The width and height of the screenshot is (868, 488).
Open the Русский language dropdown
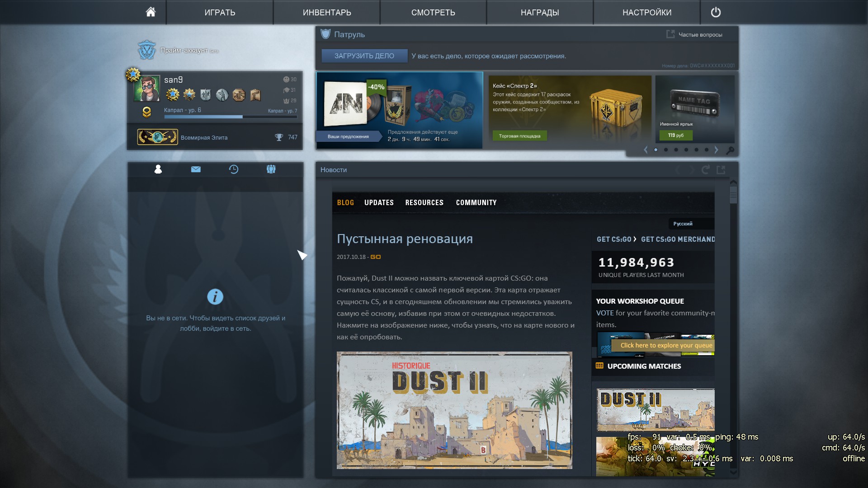691,224
